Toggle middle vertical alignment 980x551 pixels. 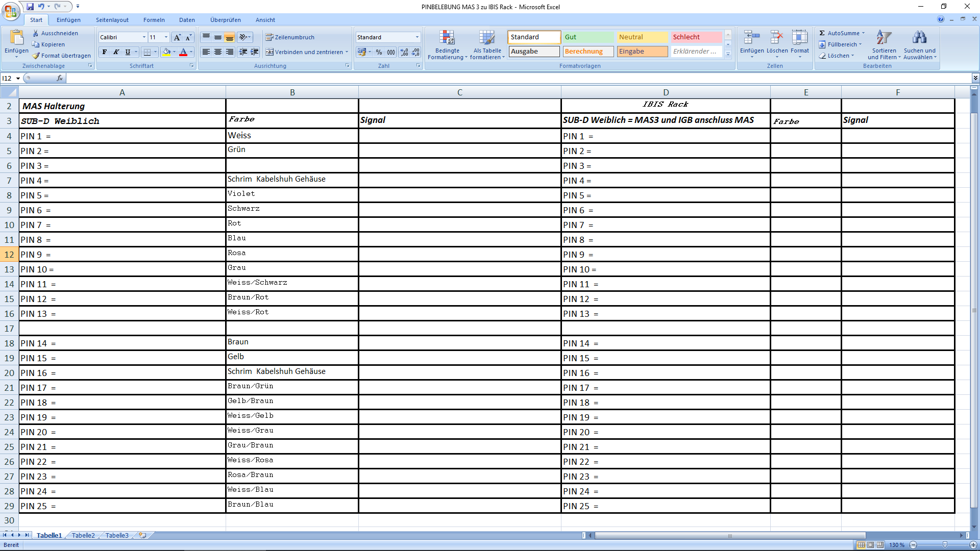point(218,37)
